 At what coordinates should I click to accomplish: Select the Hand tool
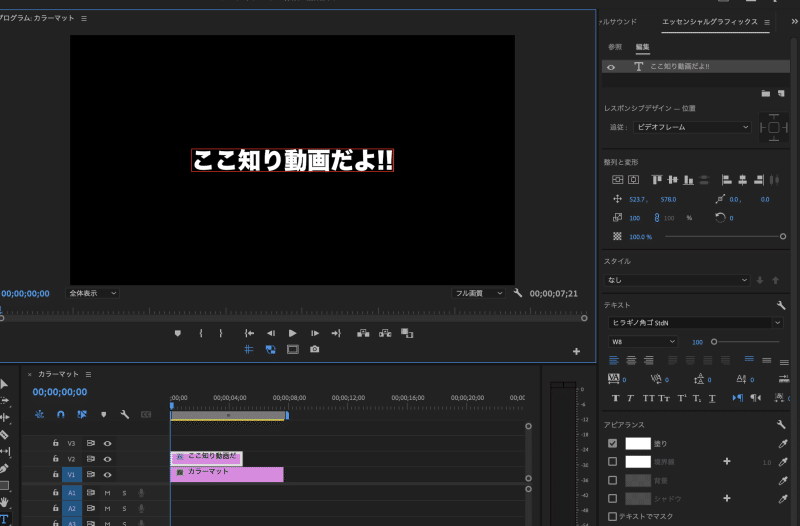(4, 502)
